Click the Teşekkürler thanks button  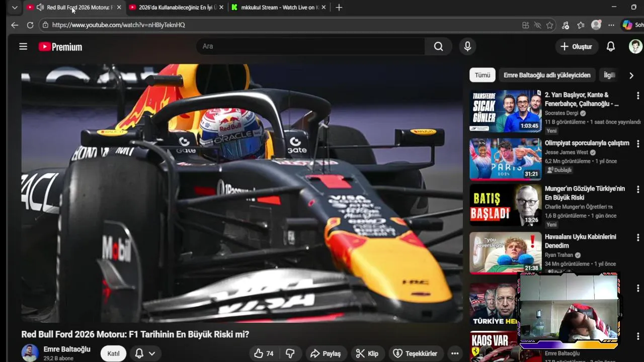(x=415, y=353)
